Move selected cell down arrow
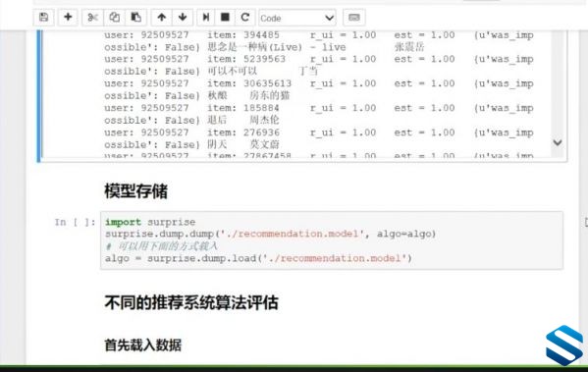 point(183,18)
